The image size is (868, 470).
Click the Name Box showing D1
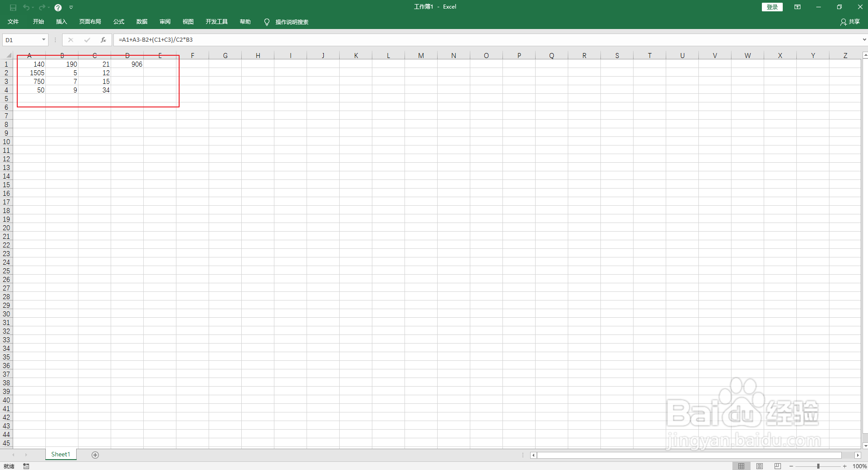tap(21, 40)
